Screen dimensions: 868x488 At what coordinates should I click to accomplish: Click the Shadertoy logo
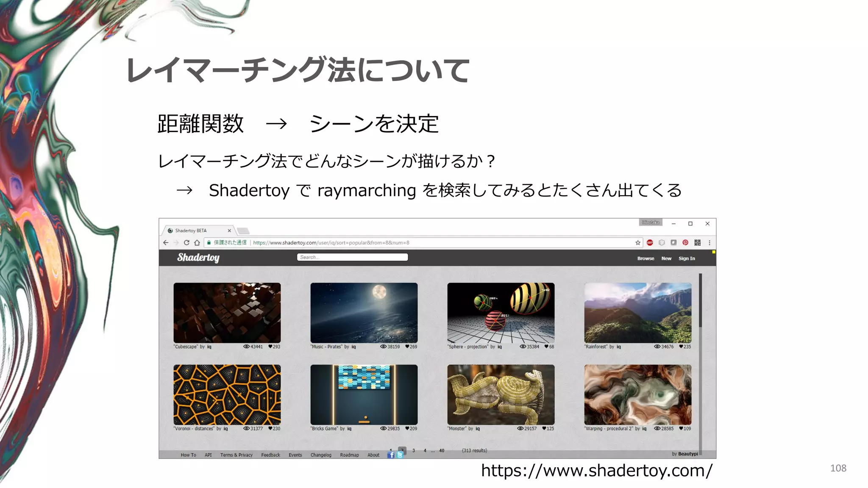click(x=198, y=258)
